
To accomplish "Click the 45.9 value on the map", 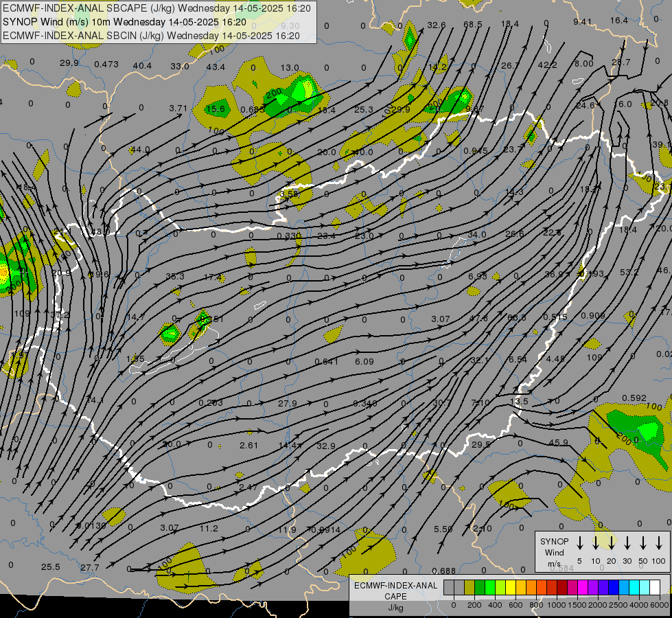I will pyautogui.click(x=559, y=442).
